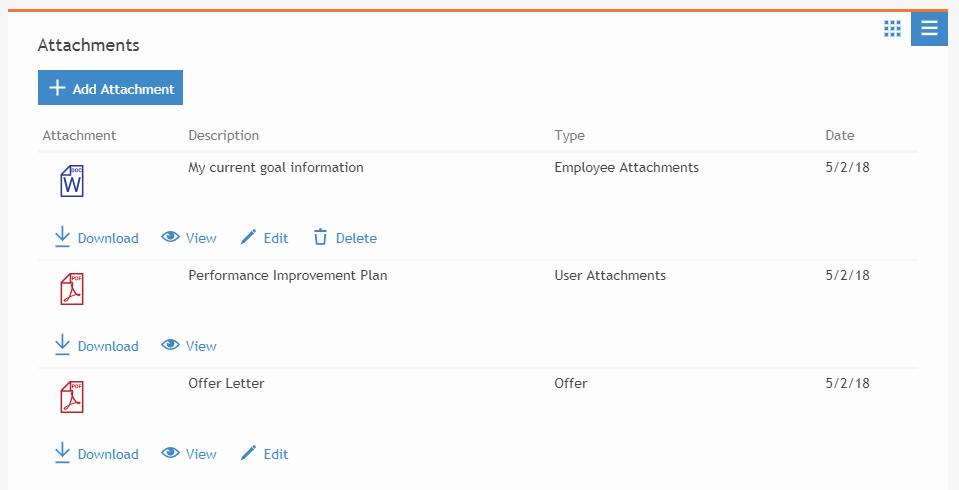Download the Offer Letter file
This screenshot has height=490, width=959.
pos(96,454)
